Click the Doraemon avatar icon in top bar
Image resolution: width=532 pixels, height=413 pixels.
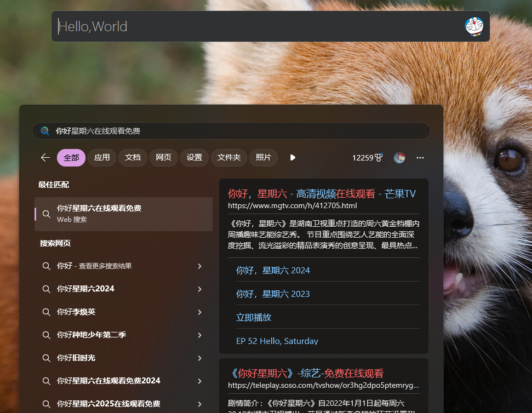coord(474,26)
